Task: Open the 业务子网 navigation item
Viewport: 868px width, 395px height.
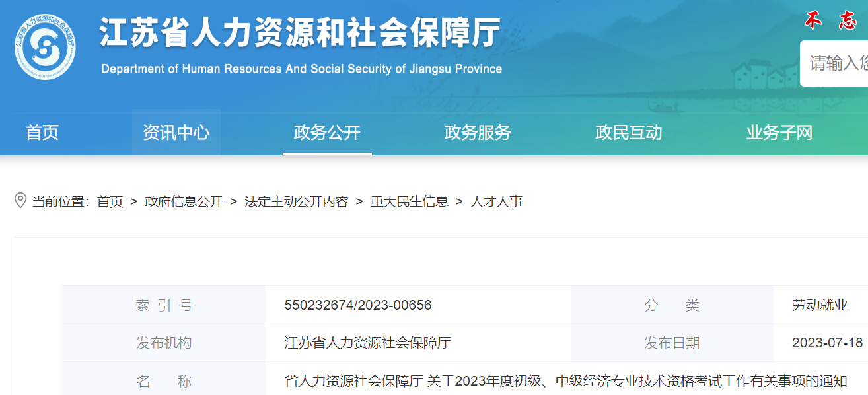Action: coord(779,133)
